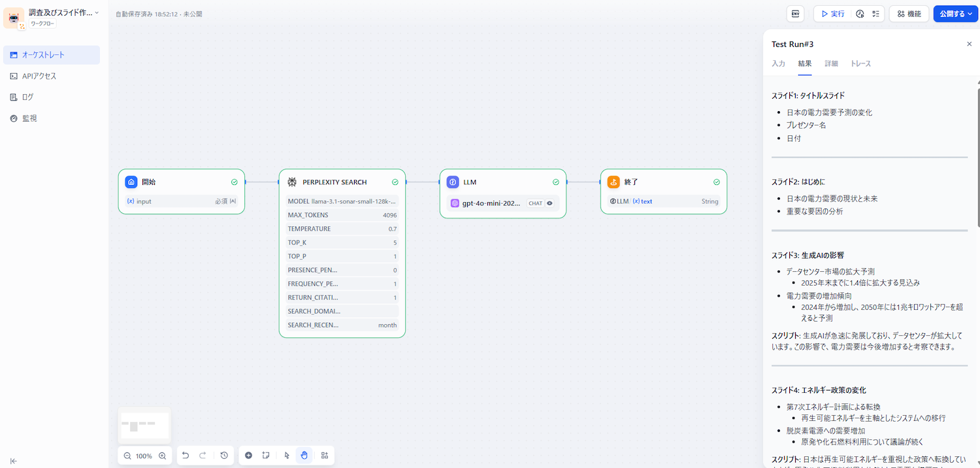Select the pointer mode tool
980x468 pixels.
pos(287,456)
